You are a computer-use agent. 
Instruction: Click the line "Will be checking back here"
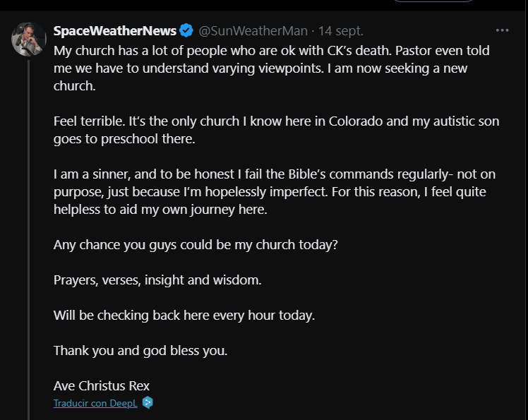click(x=184, y=316)
